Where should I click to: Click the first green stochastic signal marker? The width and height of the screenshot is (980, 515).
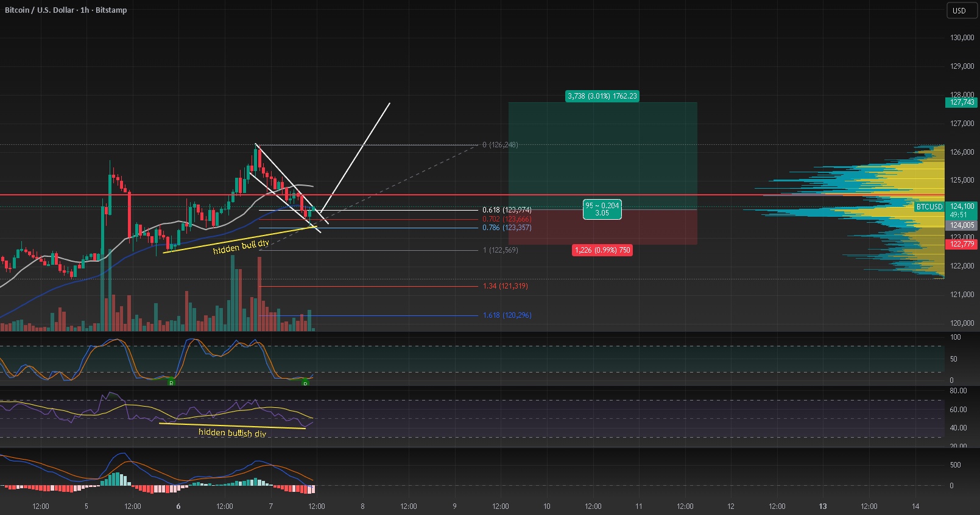point(171,382)
